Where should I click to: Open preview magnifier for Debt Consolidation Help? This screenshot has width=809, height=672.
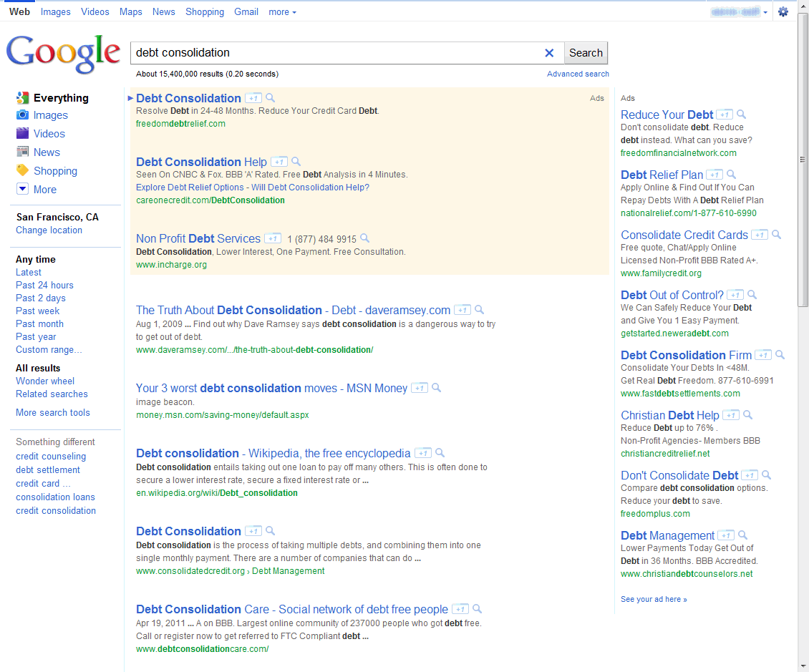(x=296, y=162)
